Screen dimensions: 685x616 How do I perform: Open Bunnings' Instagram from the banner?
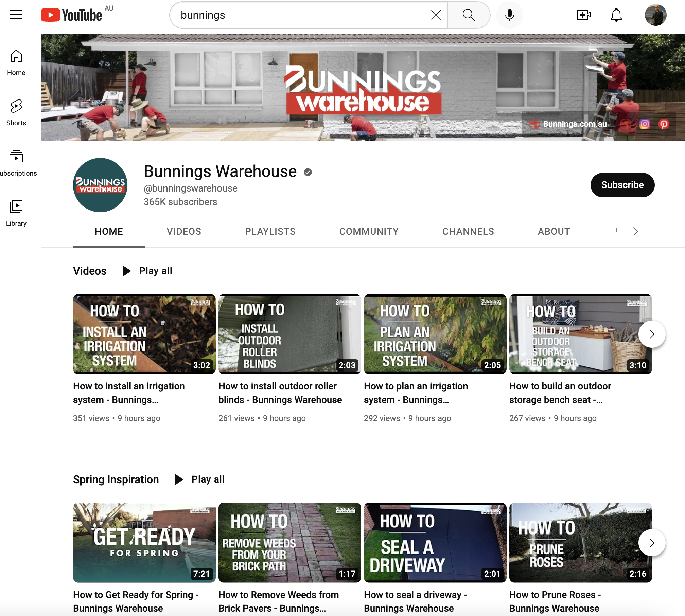[x=645, y=124]
